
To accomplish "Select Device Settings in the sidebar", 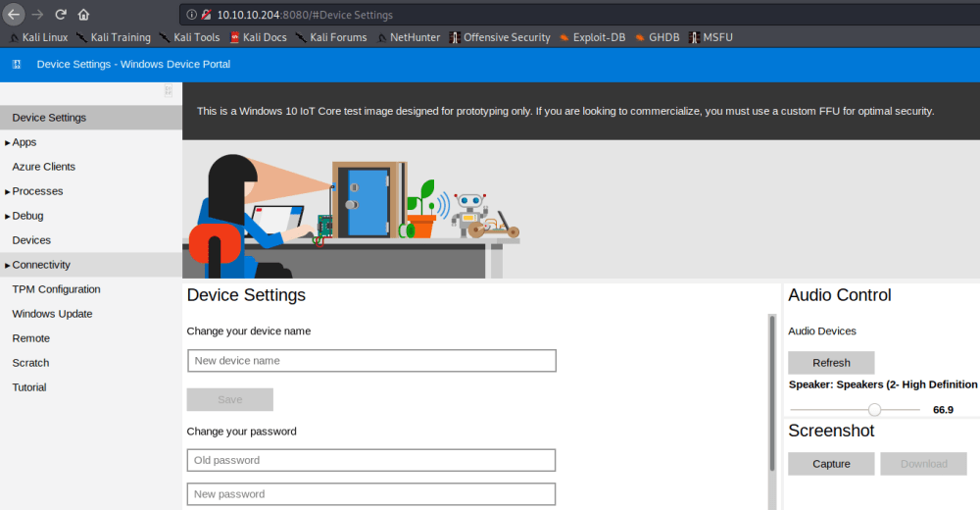I will tap(90, 118).
